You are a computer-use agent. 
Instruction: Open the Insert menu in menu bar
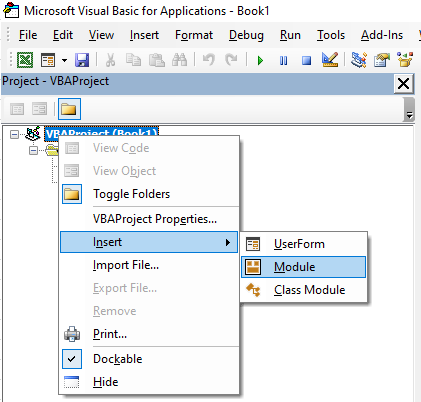[144, 35]
